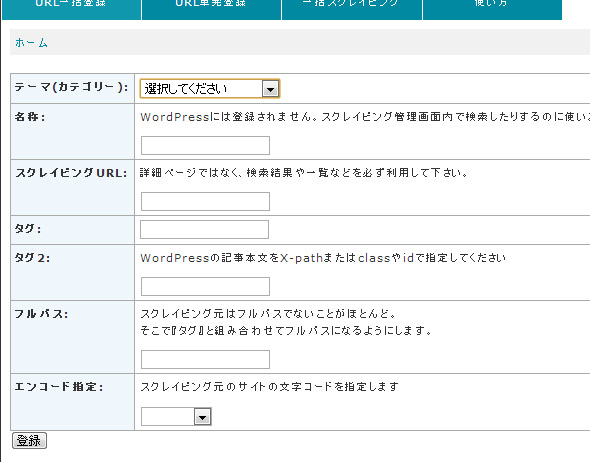Viewport: 590px width, 462px height.
Task: Go to the 使い方 tab
Action: click(492, 9)
